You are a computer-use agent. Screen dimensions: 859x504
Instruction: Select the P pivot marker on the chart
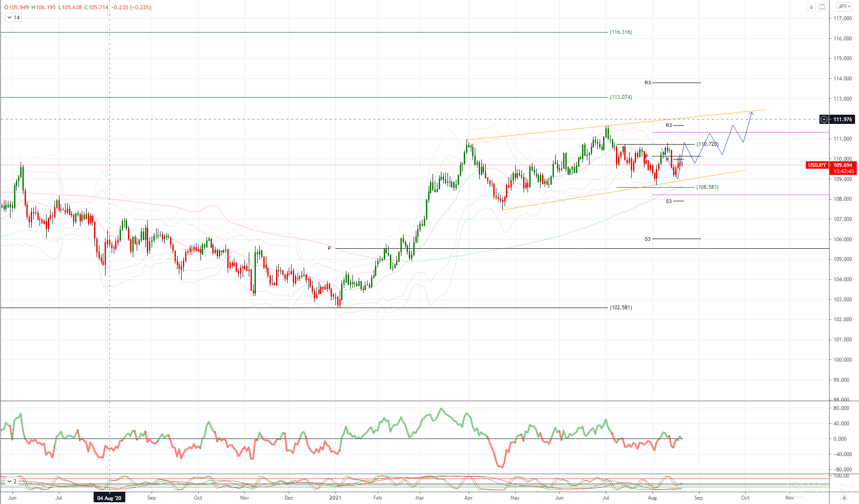click(x=329, y=248)
